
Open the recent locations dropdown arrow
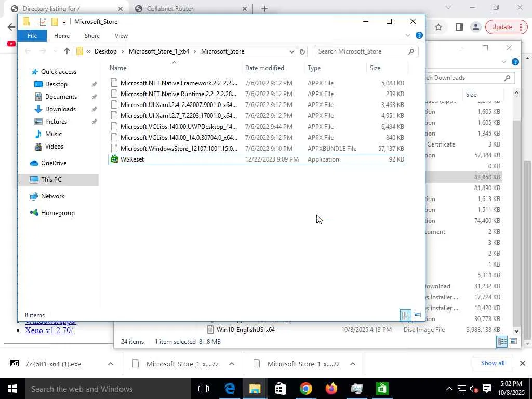point(55,51)
